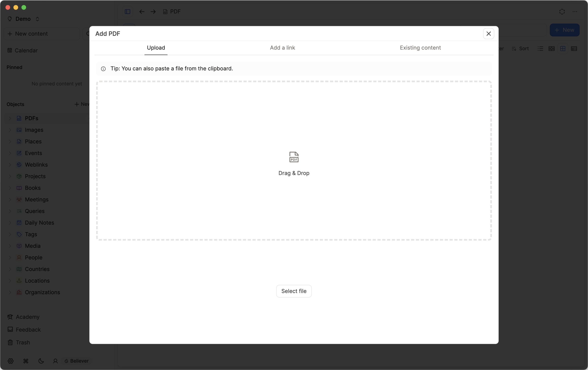The height and width of the screenshot is (370, 588).
Task: Switch to Existing content tab
Action: 420,48
